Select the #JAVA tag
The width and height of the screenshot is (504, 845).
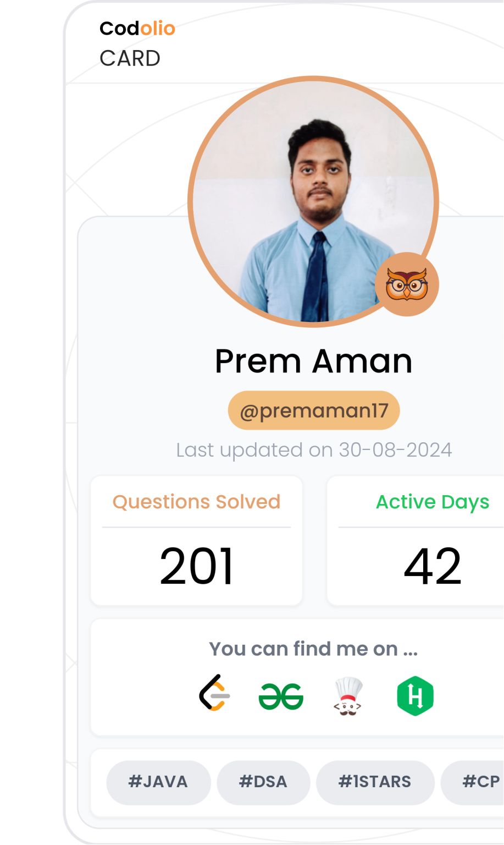(158, 782)
